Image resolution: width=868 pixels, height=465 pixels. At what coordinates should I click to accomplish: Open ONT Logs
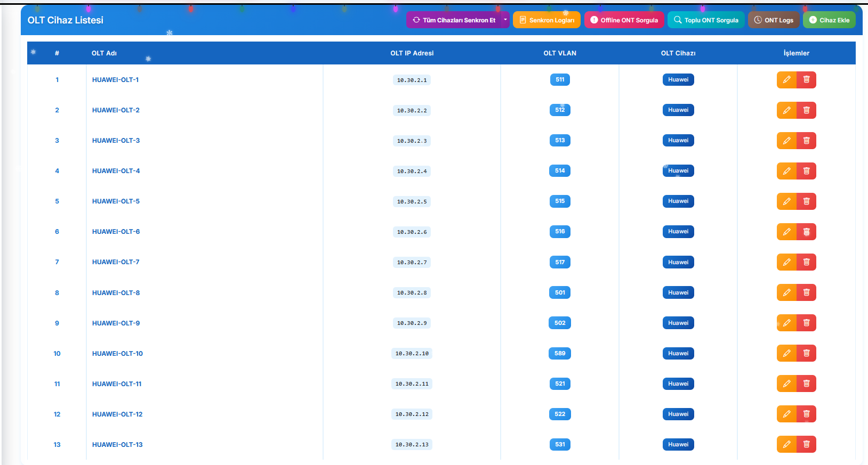[x=774, y=20]
